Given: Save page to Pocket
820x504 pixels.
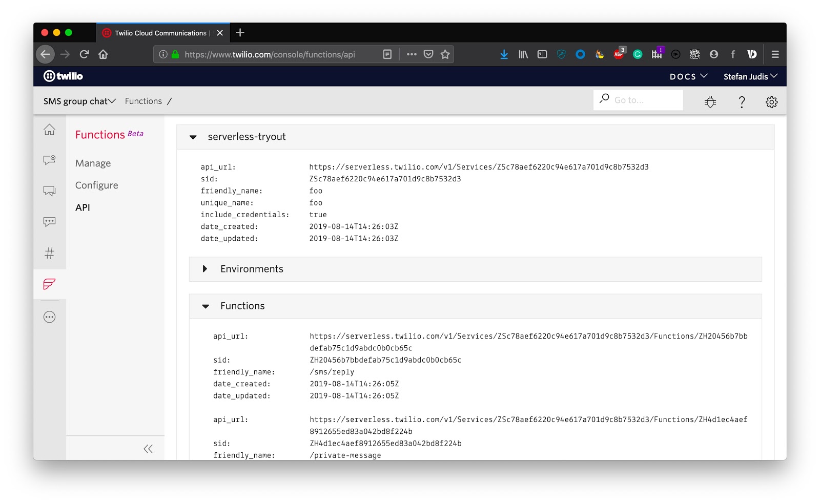Looking at the screenshot, I should tap(428, 54).
